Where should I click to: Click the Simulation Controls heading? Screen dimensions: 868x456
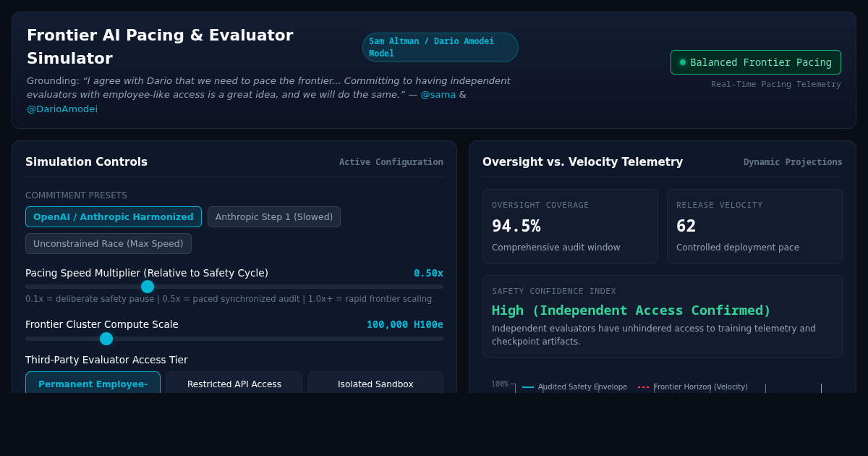tap(86, 162)
